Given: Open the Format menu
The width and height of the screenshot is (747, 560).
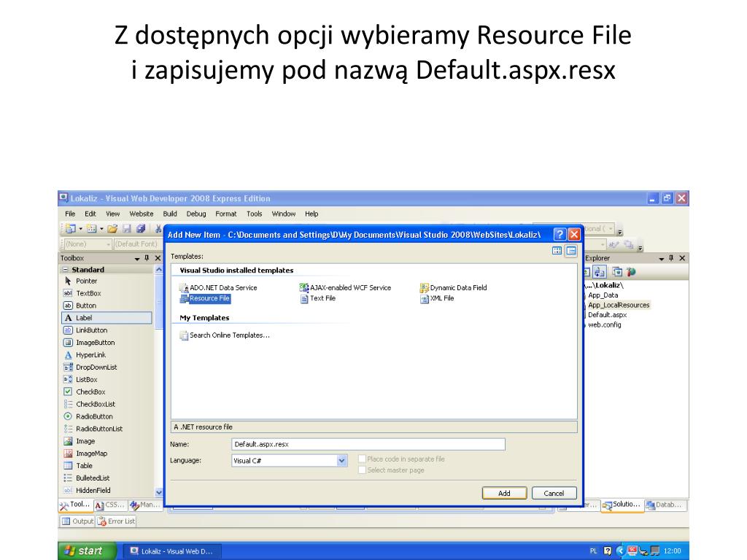Looking at the screenshot, I should point(226,214).
